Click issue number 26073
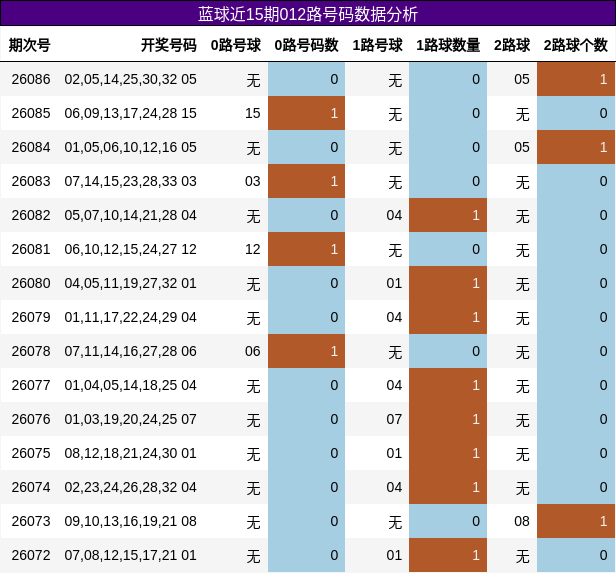Image resolution: width=616 pixels, height=573 pixels. click(x=31, y=521)
